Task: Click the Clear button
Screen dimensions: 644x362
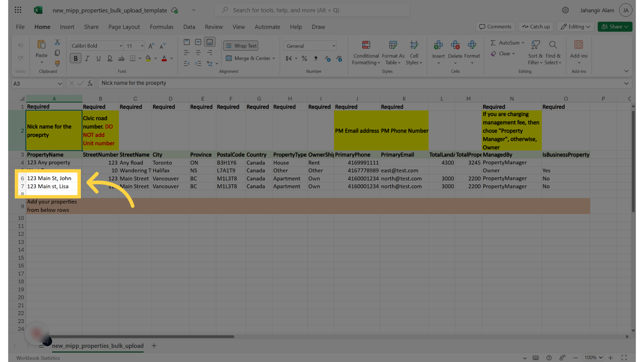Action: [503, 54]
